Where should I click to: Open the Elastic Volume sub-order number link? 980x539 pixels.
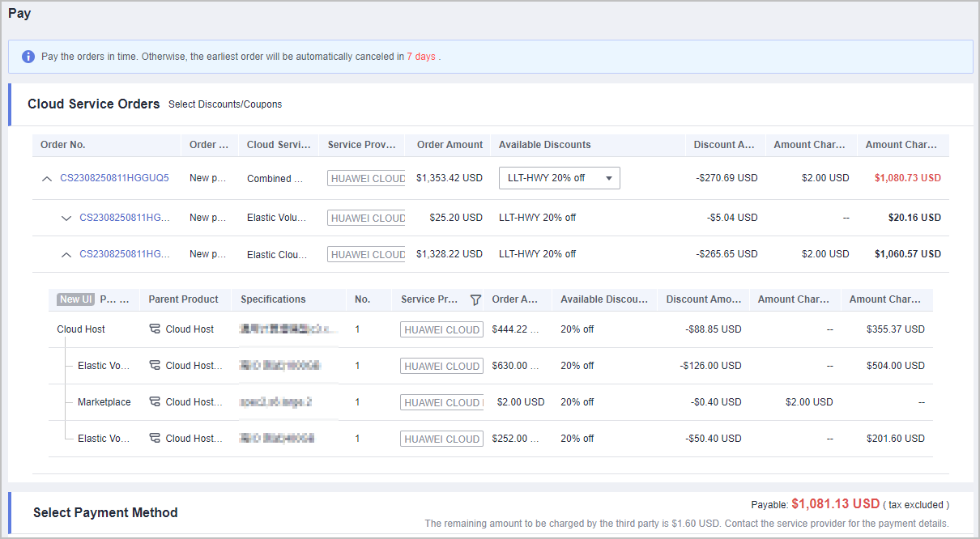[x=125, y=218]
